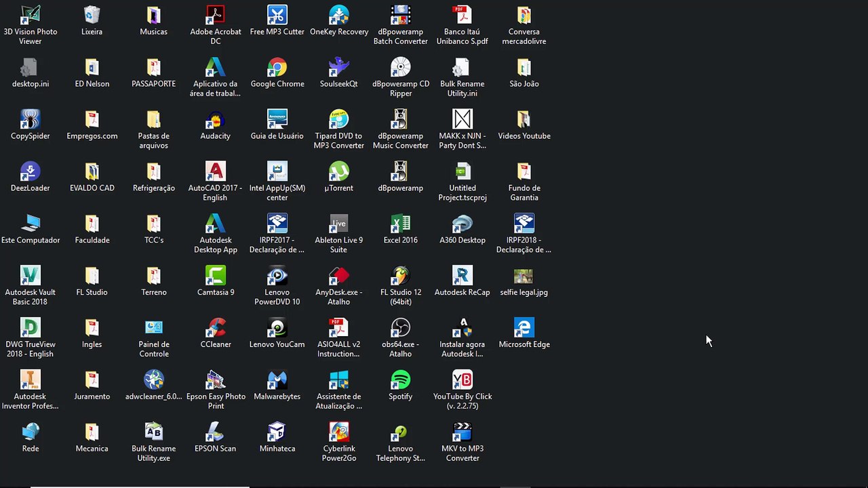Screen dimensions: 868x488
Task: Open Cyberlink Power2Go
Action: point(339,433)
